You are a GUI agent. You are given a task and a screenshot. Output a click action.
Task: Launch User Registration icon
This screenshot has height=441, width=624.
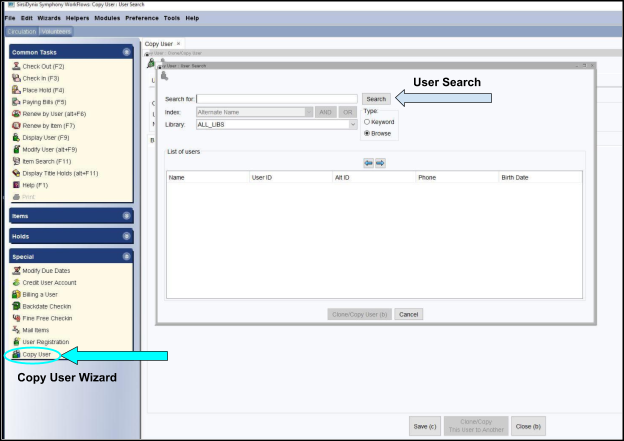click(x=16, y=342)
